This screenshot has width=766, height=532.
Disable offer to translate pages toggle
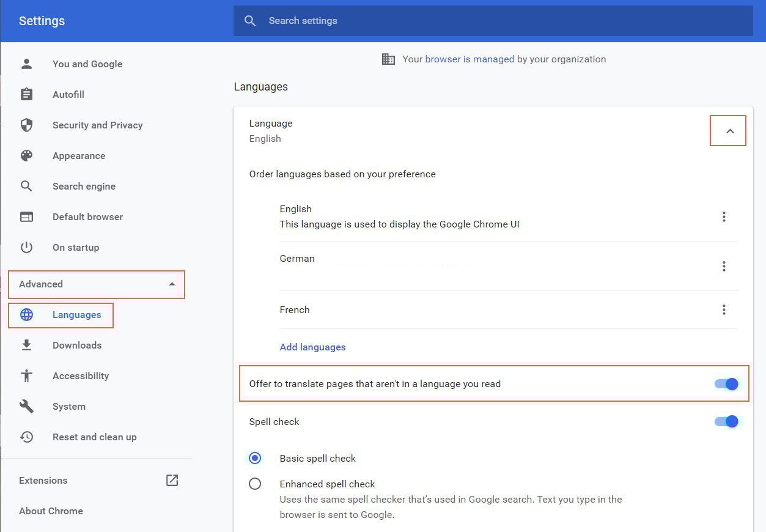pos(726,383)
